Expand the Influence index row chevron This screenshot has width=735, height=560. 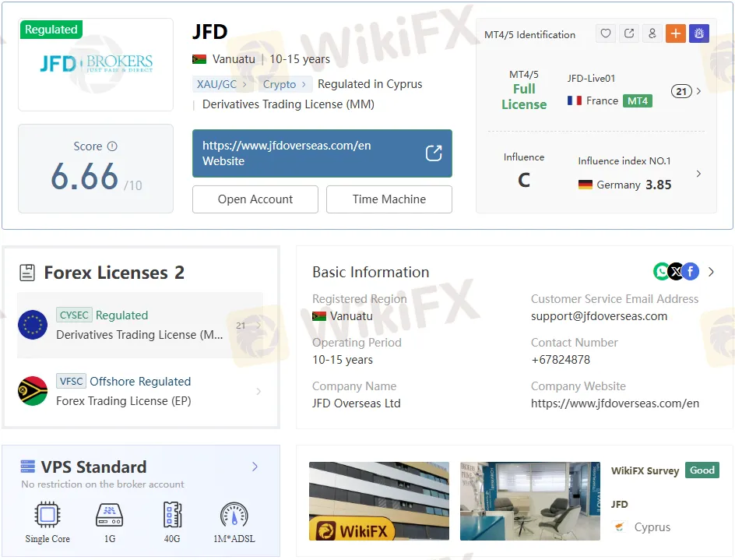pos(698,174)
